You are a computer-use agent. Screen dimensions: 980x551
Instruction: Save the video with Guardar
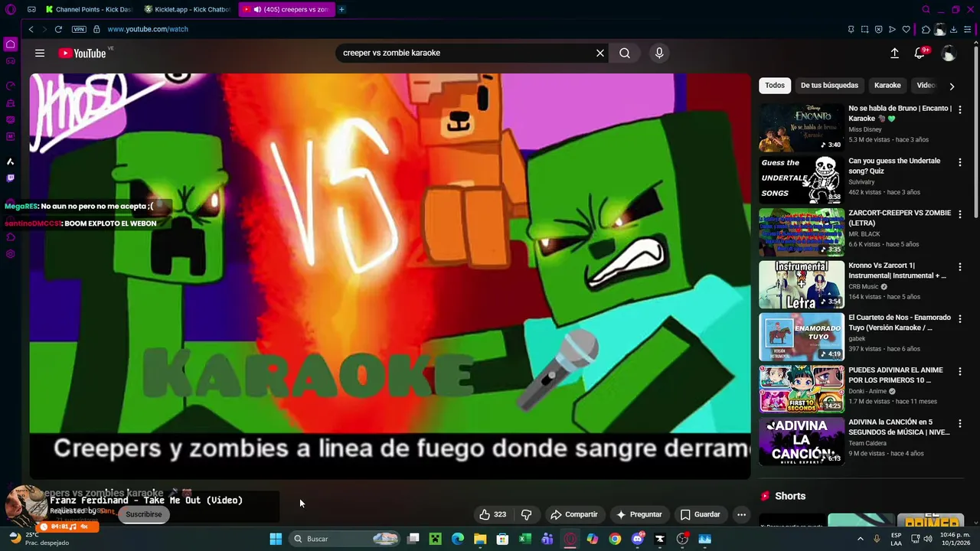pyautogui.click(x=700, y=514)
